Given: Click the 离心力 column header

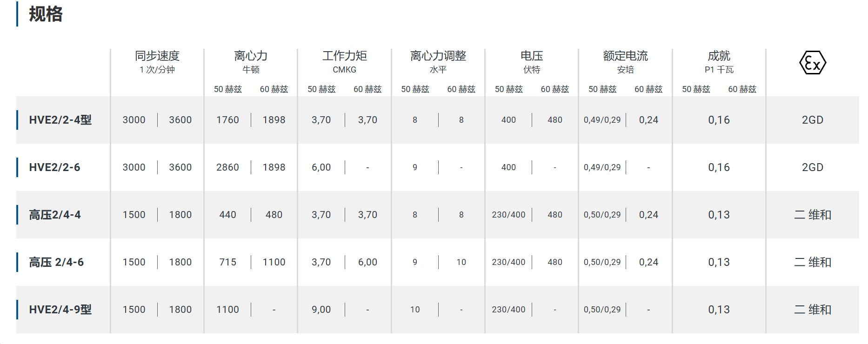Looking at the screenshot, I should coord(251,56).
